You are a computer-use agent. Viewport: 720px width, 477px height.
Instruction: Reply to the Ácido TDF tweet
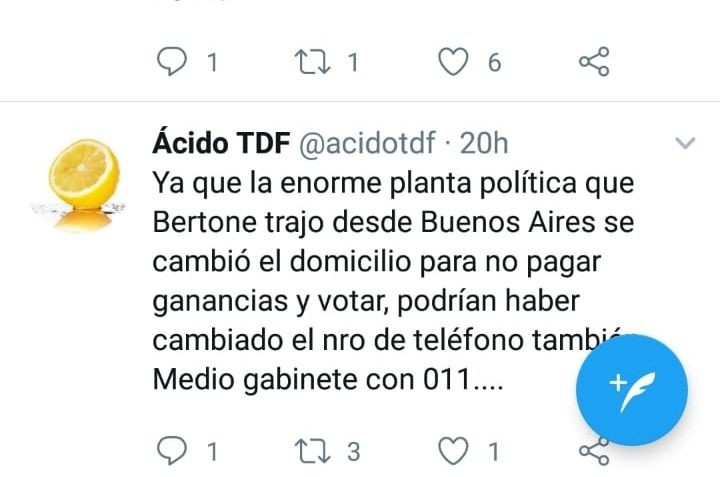tap(172, 451)
